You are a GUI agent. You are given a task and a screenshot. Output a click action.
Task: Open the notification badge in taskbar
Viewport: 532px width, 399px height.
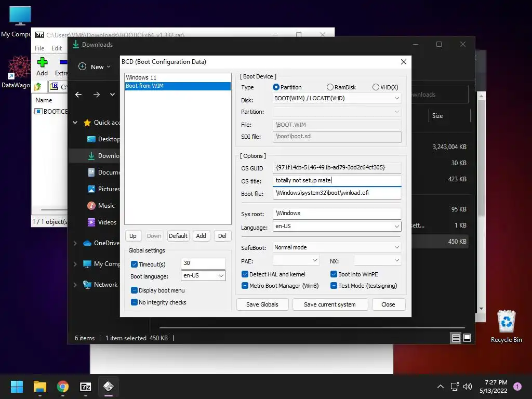click(517, 387)
